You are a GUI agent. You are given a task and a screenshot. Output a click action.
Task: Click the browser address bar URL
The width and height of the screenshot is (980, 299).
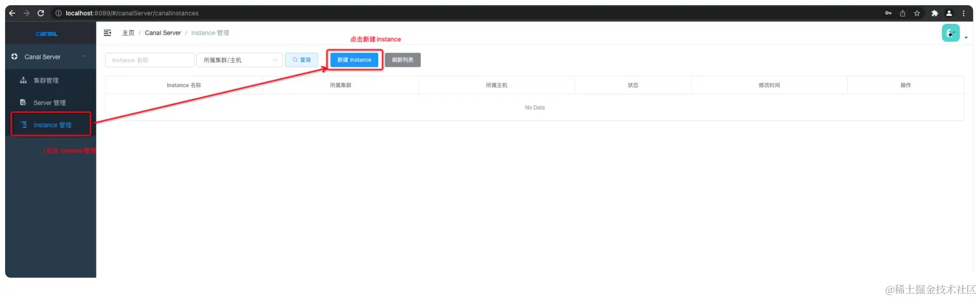point(132,13)
